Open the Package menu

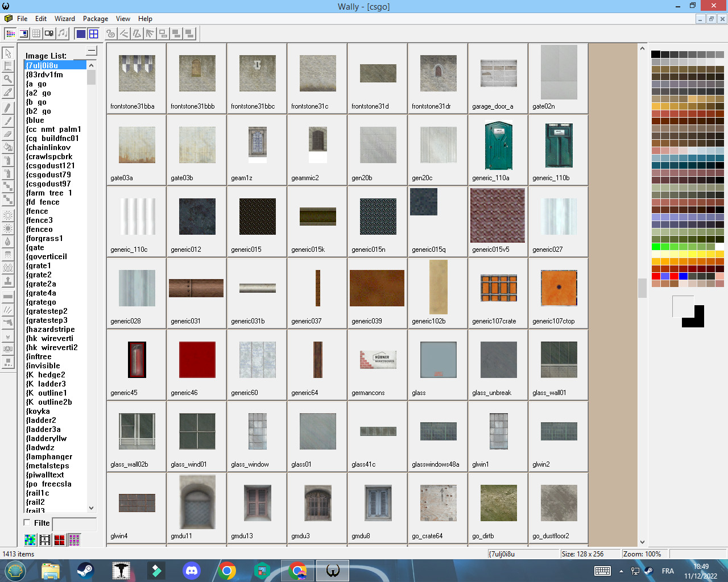96,19
